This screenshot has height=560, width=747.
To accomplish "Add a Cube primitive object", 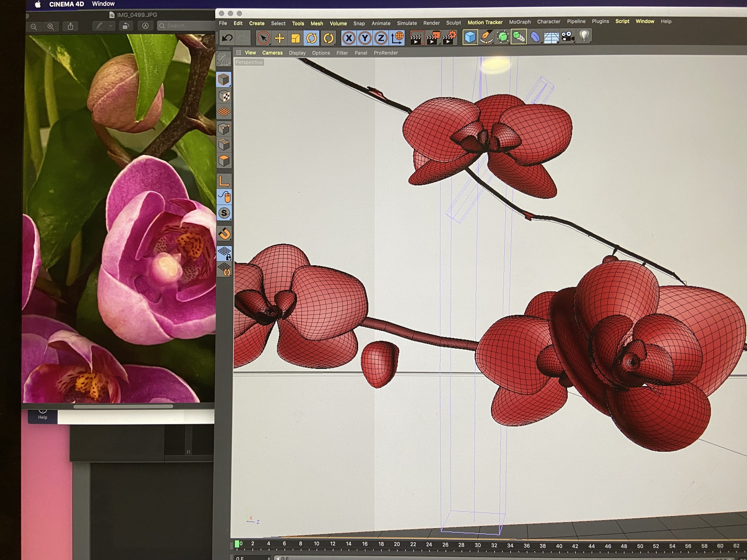I will pos(470,37).
